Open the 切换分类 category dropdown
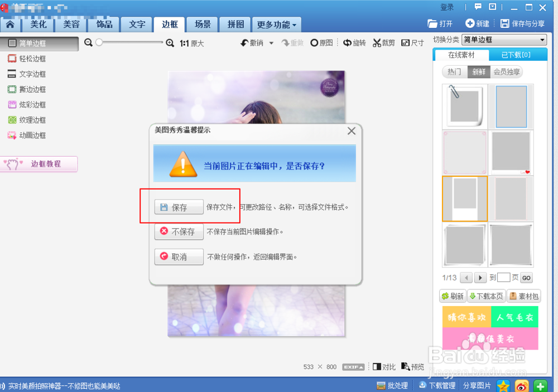 (x=504, y=40)
